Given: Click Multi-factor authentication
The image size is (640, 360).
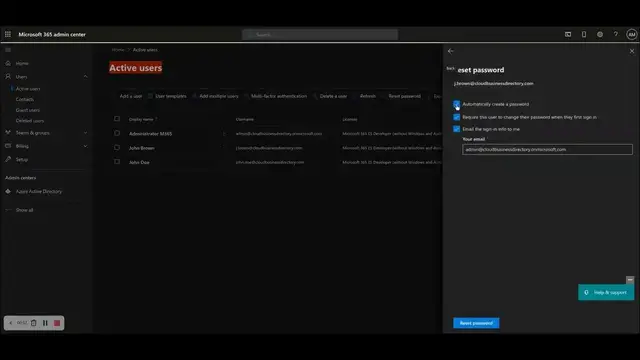Looking at the screenshot, I should (279, 96).
